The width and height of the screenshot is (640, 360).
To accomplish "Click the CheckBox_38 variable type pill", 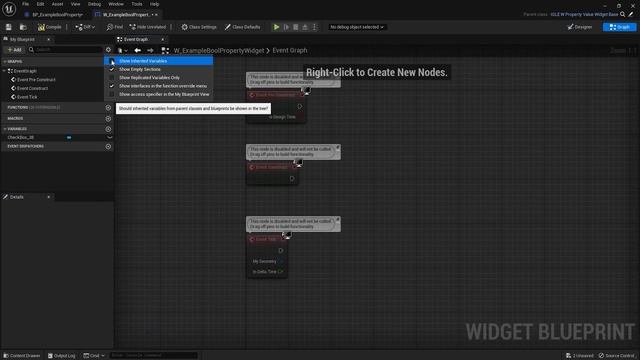I will click(x=69, y=138).
